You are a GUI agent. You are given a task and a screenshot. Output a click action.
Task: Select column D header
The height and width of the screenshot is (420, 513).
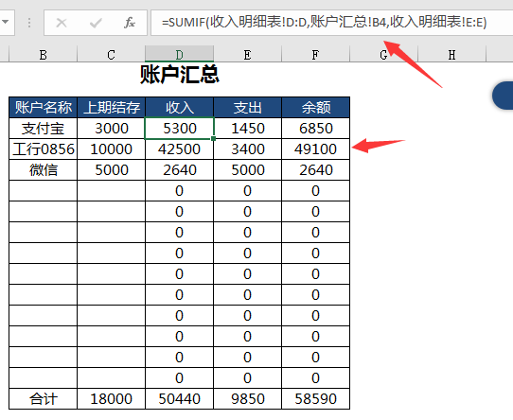[179, 54]
